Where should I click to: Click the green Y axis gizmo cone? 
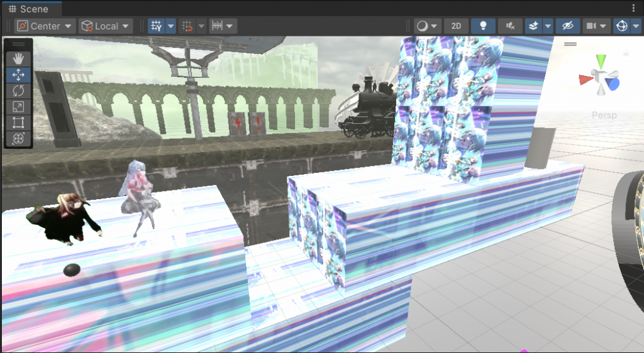(601, 62)
